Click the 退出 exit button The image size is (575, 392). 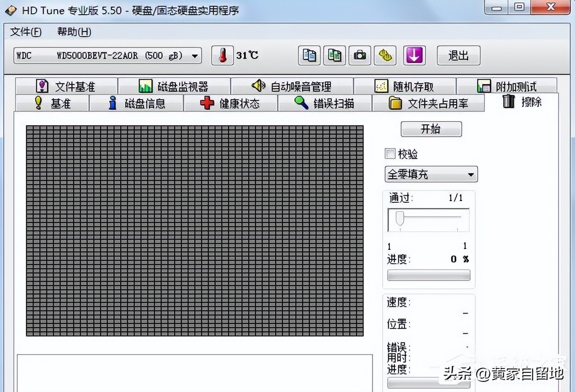tap(458, 55)
